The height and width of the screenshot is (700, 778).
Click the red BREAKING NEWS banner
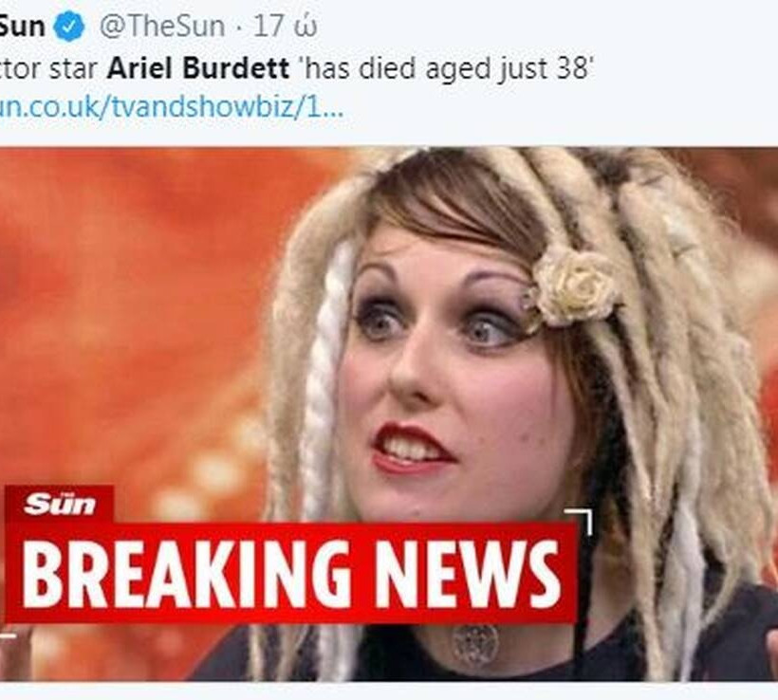pyautogui.click(x=291, y=573)
